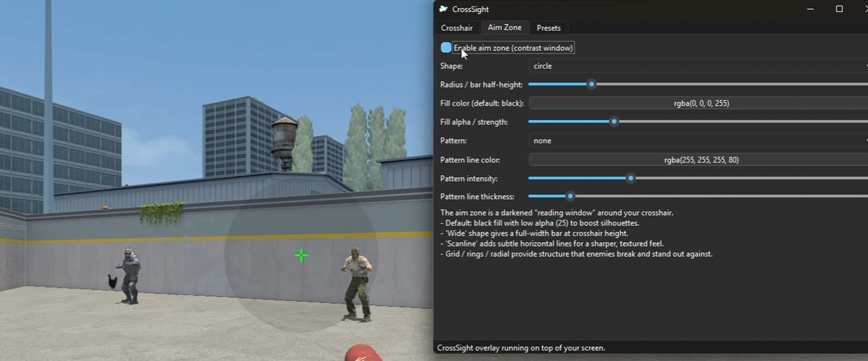Select the Aim Zone tab

tap(504, 28)
